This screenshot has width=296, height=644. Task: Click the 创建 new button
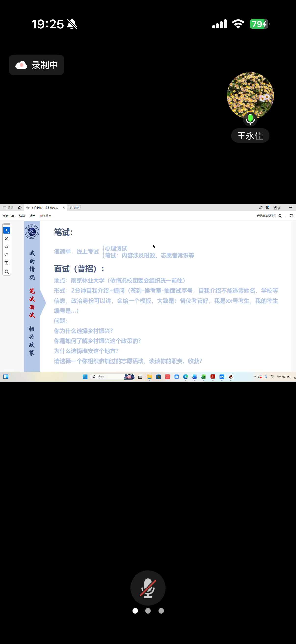[x=74, y=208]
